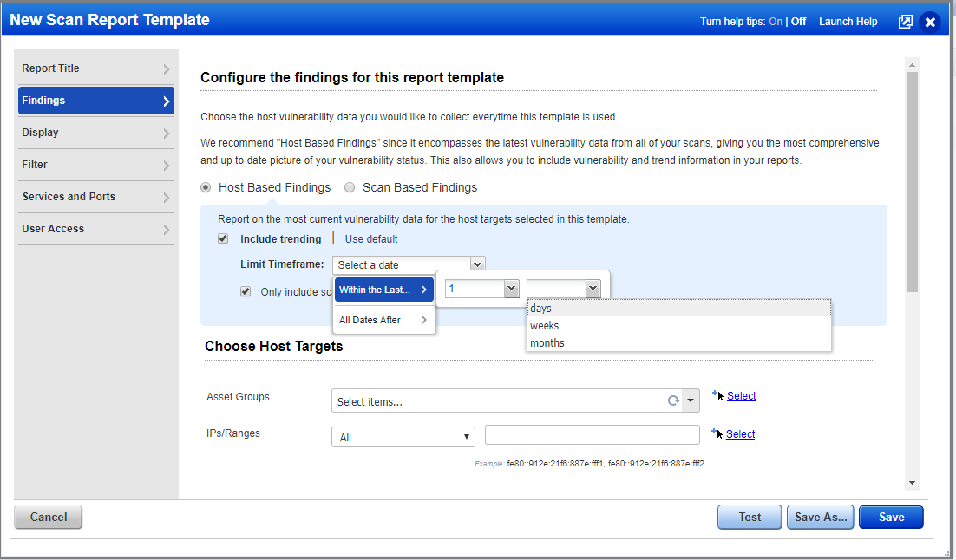Click the Cancel button

coord(49,517)
